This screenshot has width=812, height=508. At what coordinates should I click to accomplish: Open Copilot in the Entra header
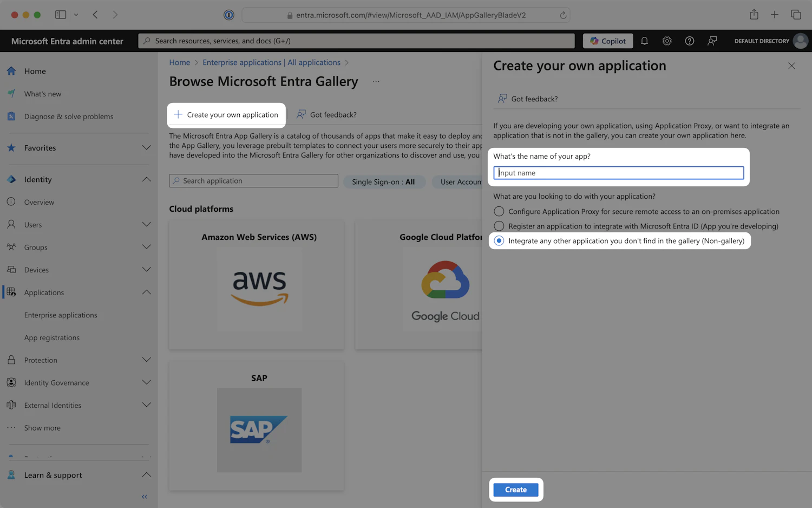click(608, 41)
